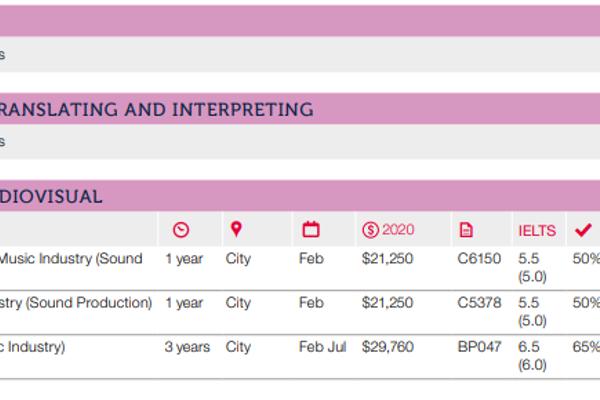Click the (Sound Production) program name

coord(76,303)
